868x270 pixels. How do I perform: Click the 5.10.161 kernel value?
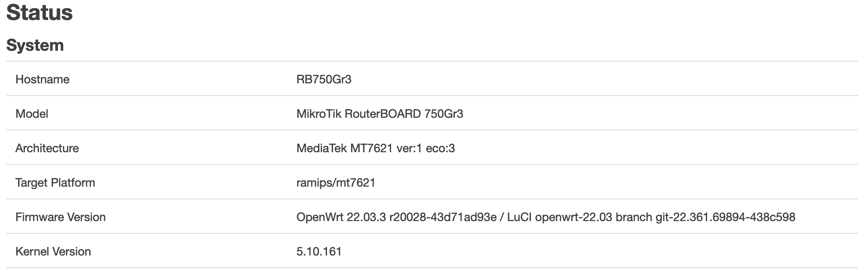(319, 251)
